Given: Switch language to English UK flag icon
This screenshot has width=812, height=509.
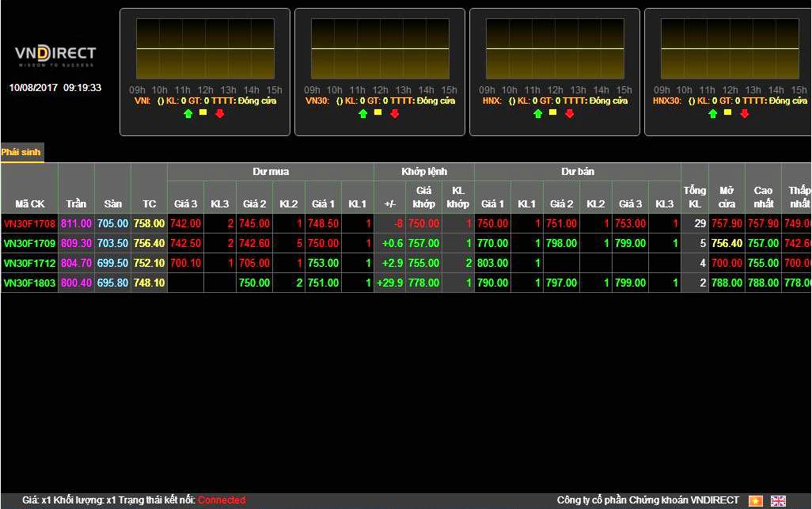Looking at the screenshot, I should click(x=778, y=501).
